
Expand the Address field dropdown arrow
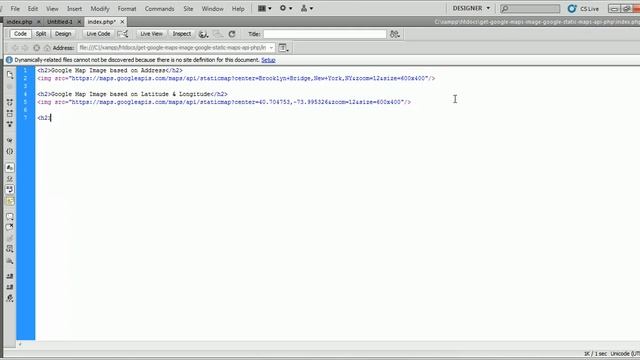[x=271, y=48]
